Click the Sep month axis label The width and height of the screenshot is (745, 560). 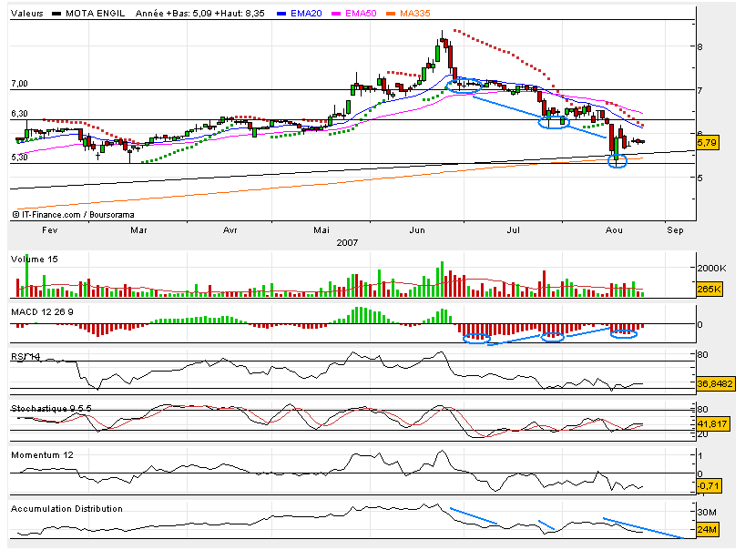675,230
